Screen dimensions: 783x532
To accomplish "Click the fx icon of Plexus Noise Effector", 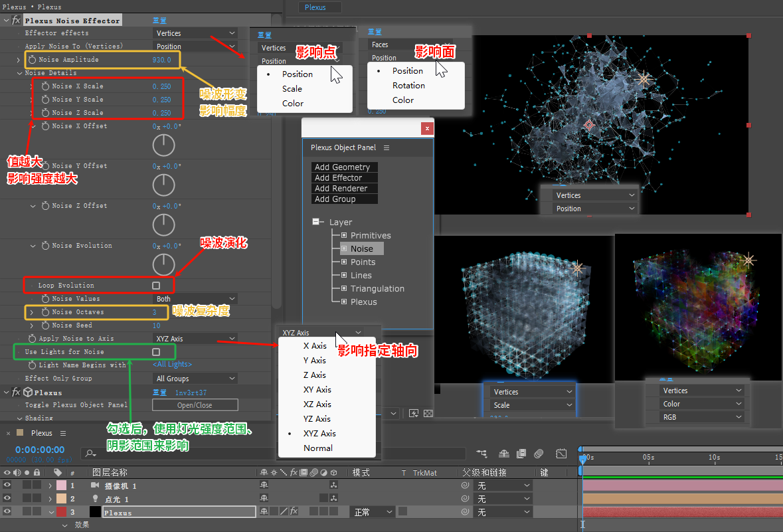I will [16, 20].
